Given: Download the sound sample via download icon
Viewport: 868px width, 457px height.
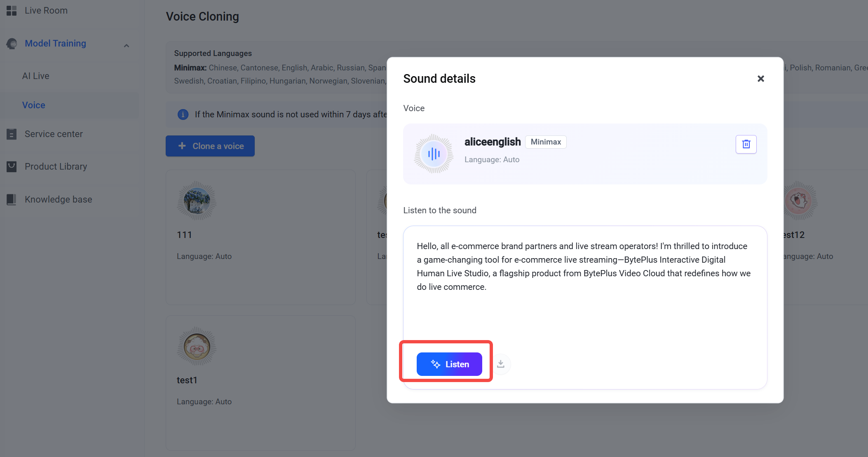Looking at the screenshot, I should tap(501, 364).
